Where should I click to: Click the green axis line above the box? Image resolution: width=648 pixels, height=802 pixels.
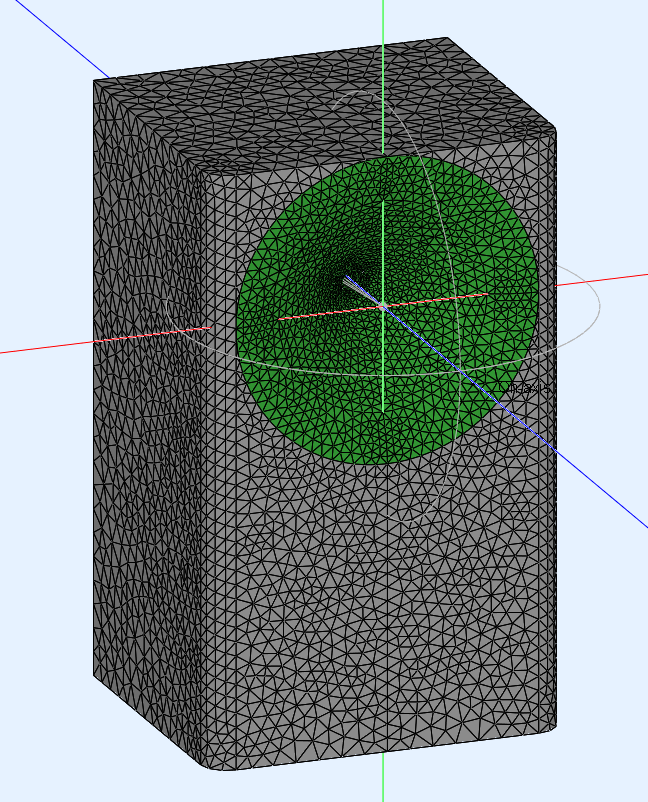pyautogui.click(x=383, y=20)
